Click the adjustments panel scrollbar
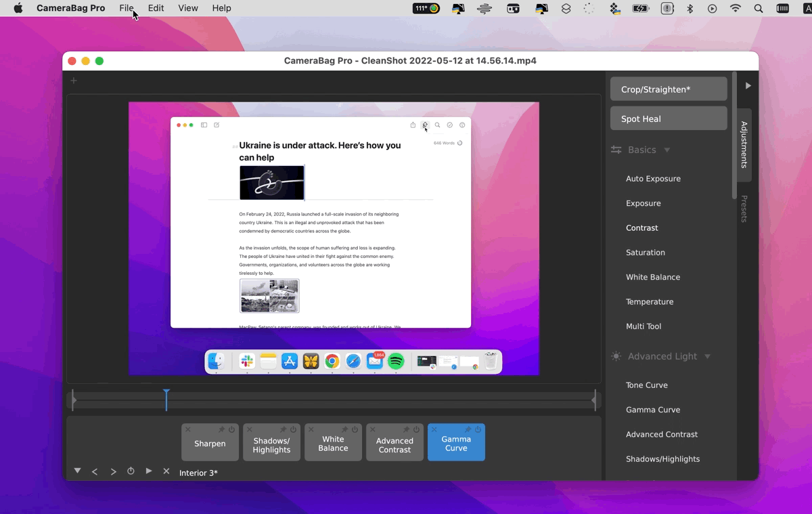Viewport: 812px width, 514px height. (734, 135)
